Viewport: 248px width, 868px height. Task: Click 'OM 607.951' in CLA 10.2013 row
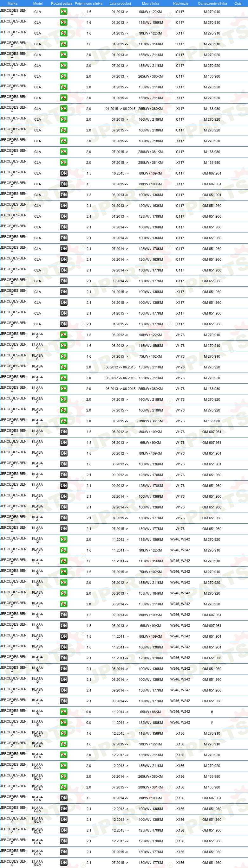coord(212,173)
